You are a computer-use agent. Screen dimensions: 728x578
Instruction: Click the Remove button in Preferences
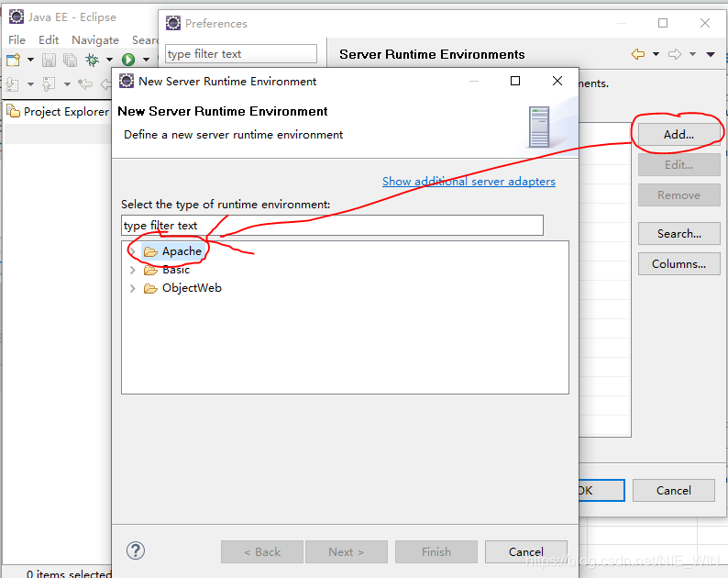pos(678,195)
